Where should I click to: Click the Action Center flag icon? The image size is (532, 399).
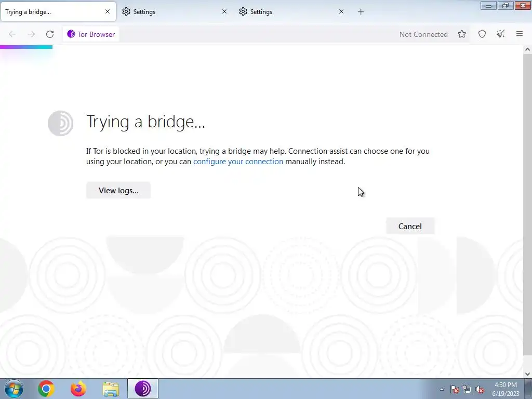tap(455, 389)
